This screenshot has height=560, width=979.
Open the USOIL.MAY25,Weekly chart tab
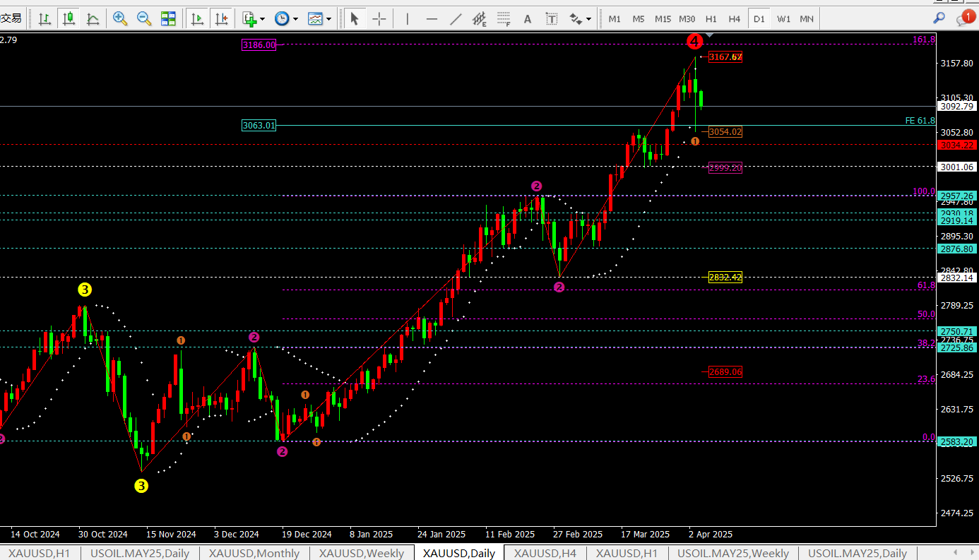tap(732, 553)
